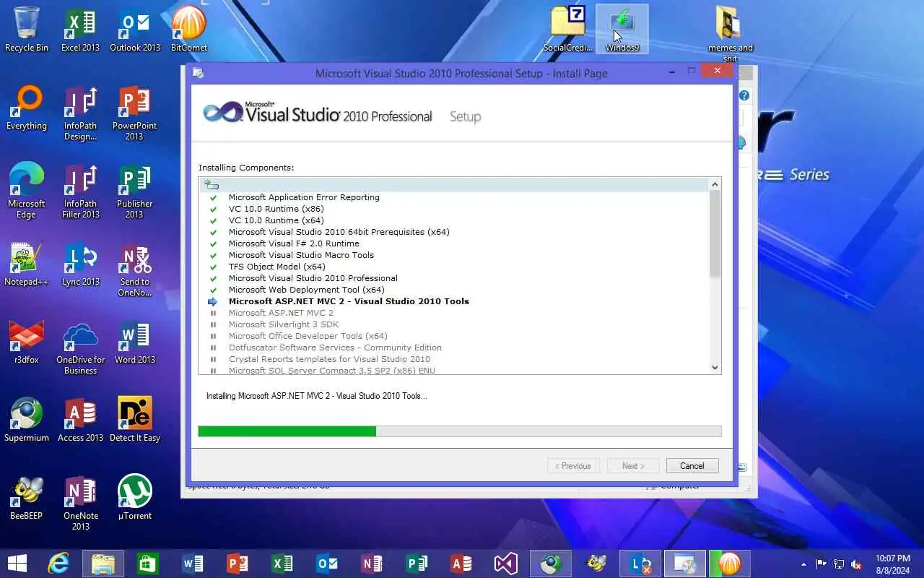Screen dimensions: 924x578
Task: Select the Excel 2013 desktop shortcut
Action: click(81, 30)
